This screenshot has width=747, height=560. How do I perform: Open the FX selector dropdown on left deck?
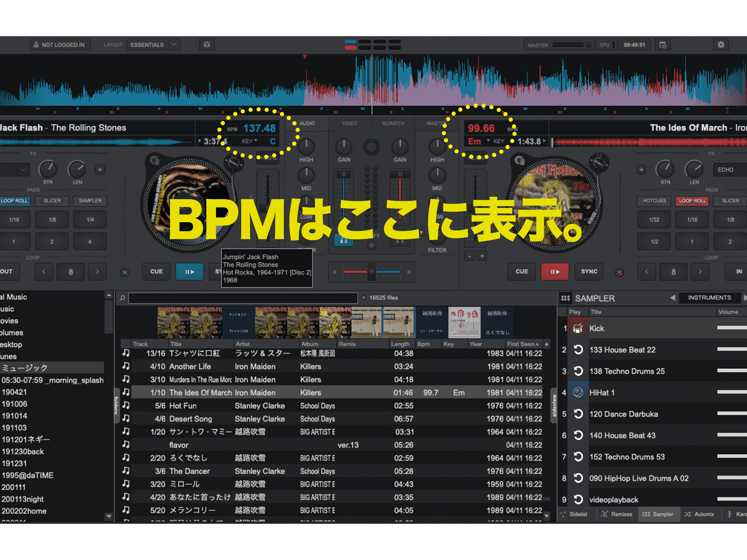[23, 169]
